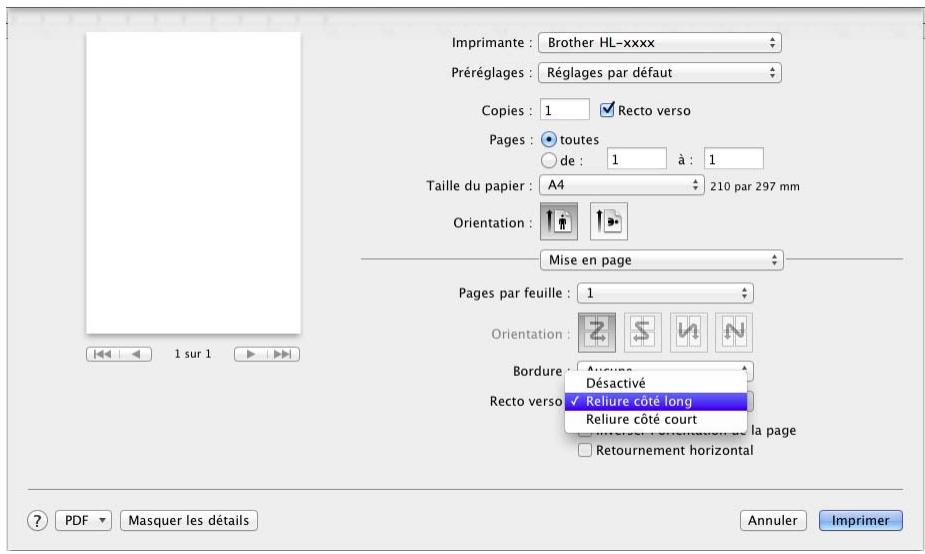Choose vertical reversed-N layout direction icon
This screenshot has height=554, width=925.
[x=688, y=332]
